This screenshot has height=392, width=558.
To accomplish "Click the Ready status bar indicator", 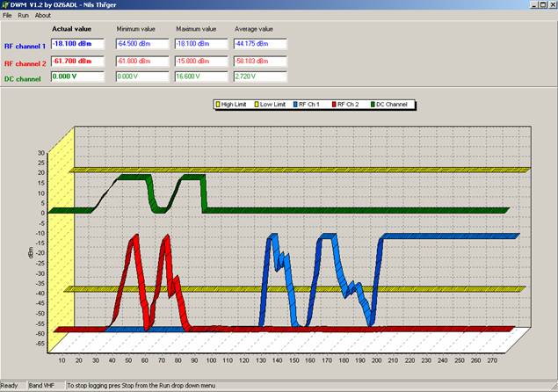I will point(10,386).
